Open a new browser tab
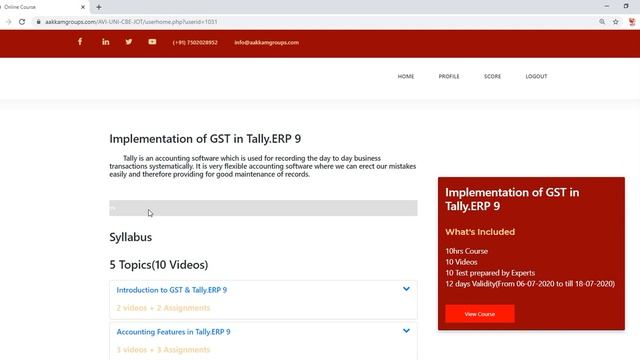Viewport: 640px width, 360px height. [99, 7]
